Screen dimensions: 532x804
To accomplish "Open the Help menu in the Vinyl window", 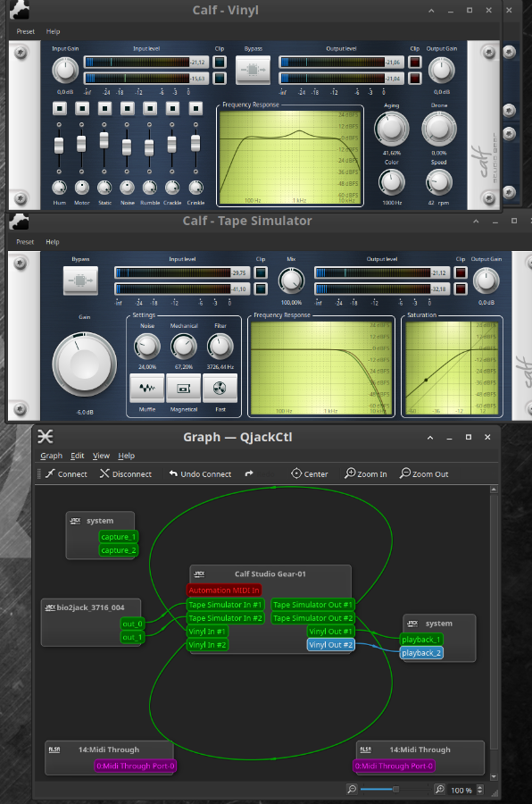I will click(x=53, y=31).
